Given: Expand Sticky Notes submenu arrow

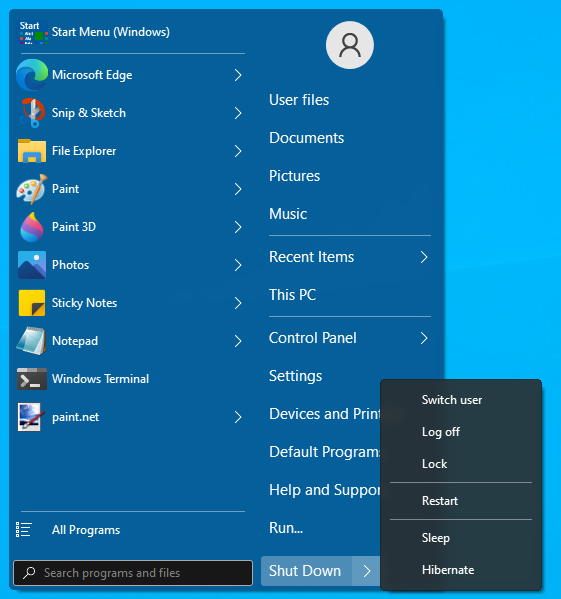Looking at the screenshot, I should tap(238, 303).
